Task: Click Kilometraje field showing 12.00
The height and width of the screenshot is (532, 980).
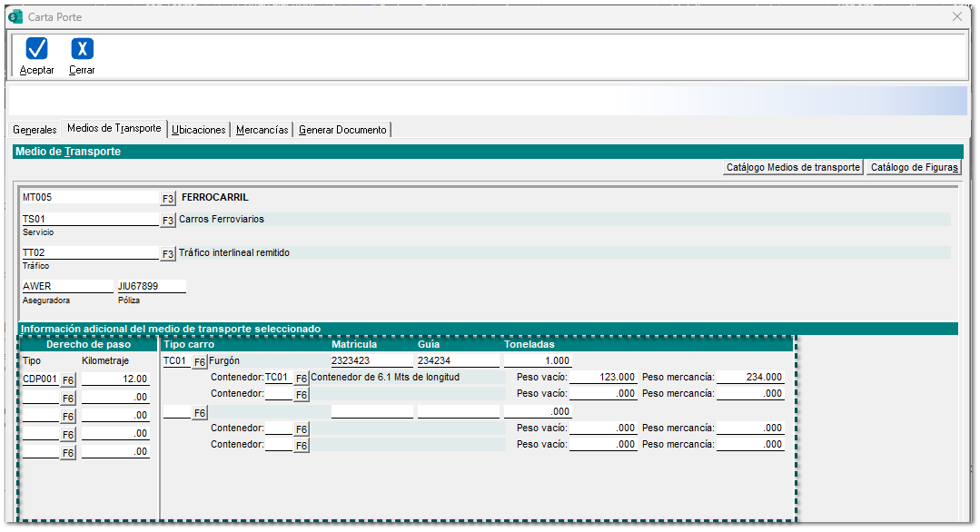Action: (115, 379)
